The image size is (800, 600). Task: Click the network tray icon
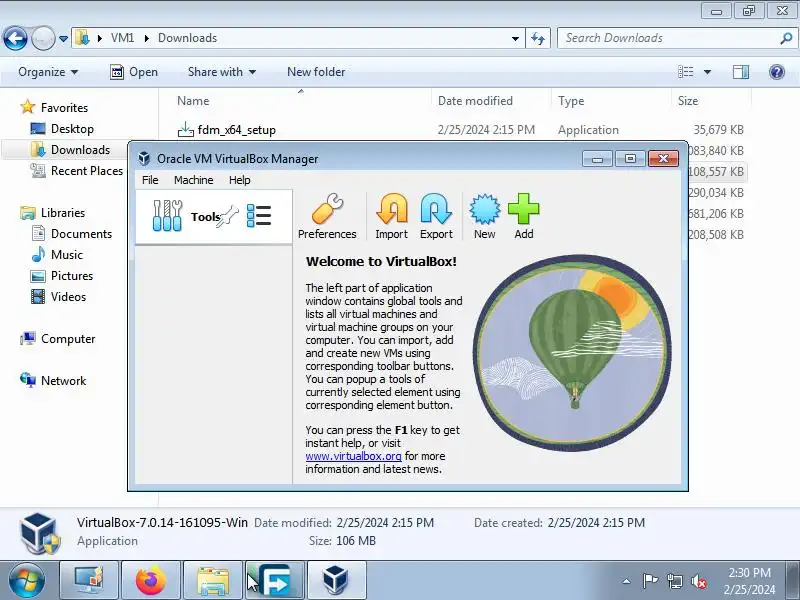tap(674, 581)
